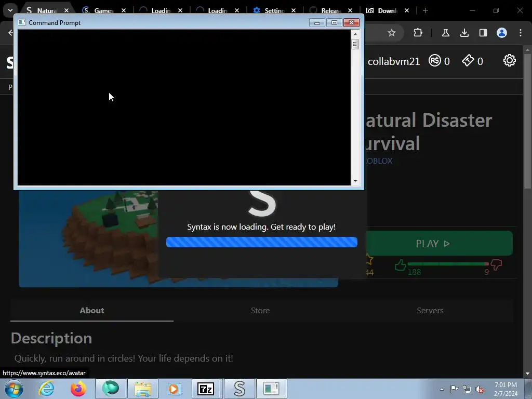The width and height of the screenshot is (532, 399).
Task: Close the Downloads 7z browser tab
Action: [x=407, y=10]
